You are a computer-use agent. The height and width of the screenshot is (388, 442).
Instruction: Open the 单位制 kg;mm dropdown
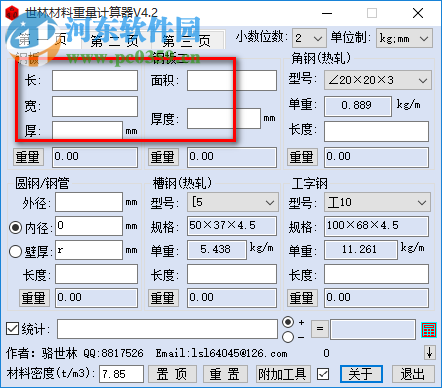(404, 38)
